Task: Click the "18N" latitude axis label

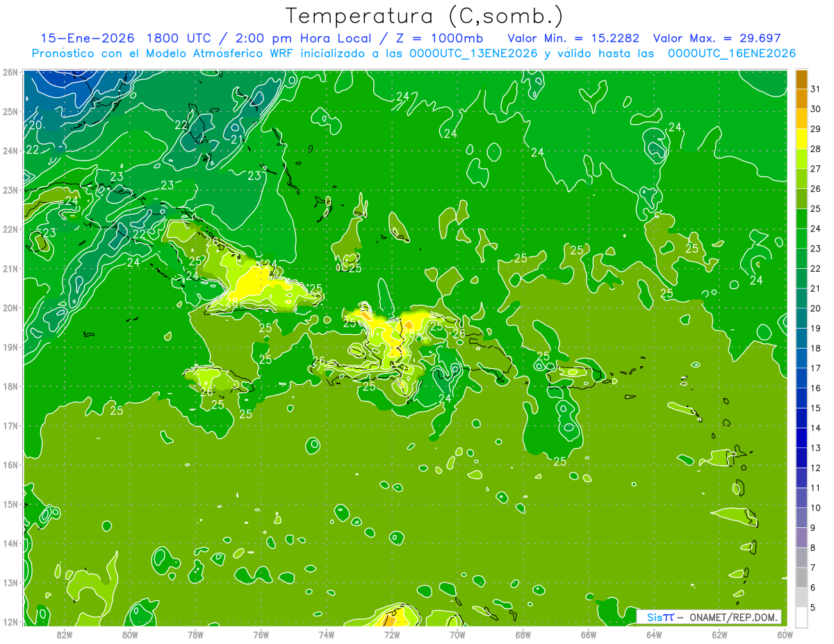Action: (x=10, y=386)
